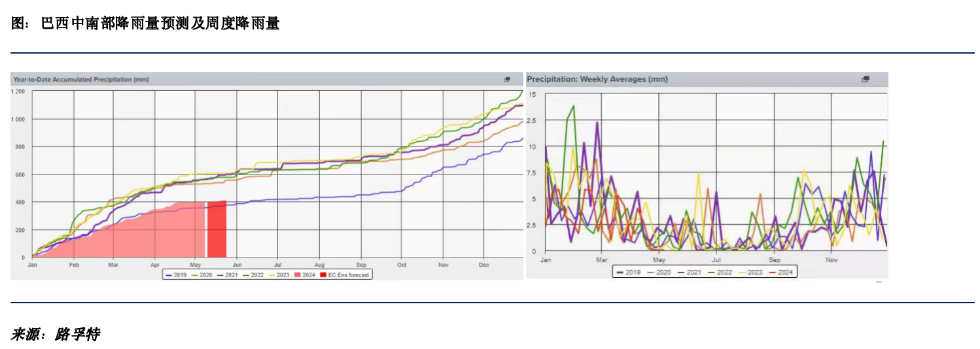Image resolution: width=980 pixels, height=349 pixels.
Task: Click pop-out icon on Accumulated Precipitation chart
Action: click(506, 80)
